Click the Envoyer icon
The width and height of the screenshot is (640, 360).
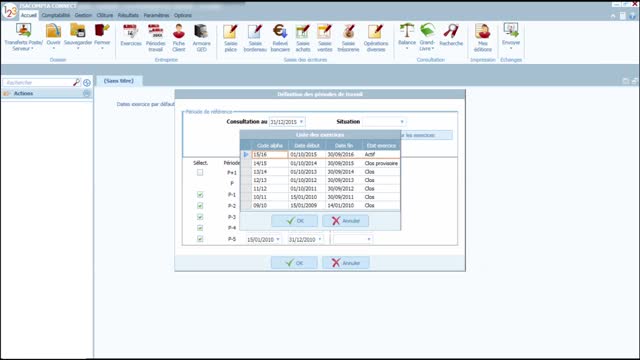[x=511, y=31]
